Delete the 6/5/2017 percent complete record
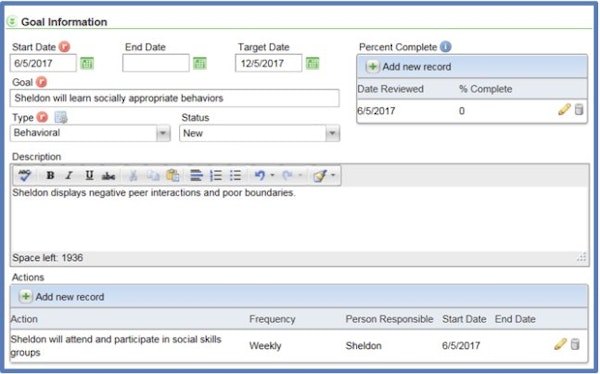 coord(579,109)
